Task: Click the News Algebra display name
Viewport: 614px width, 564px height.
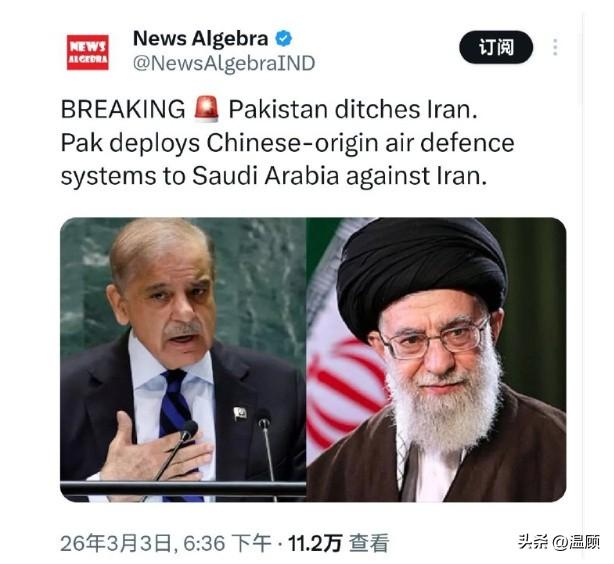Action: (x=200, y=38)
